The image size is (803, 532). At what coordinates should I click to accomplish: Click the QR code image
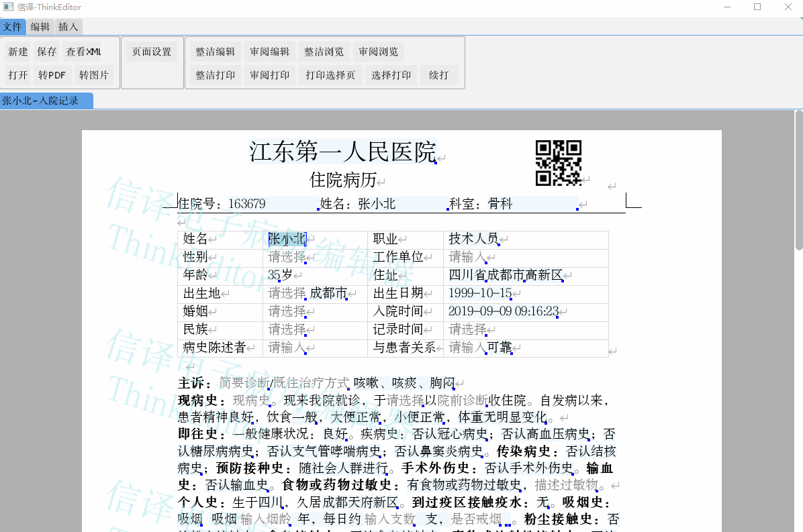558,163
